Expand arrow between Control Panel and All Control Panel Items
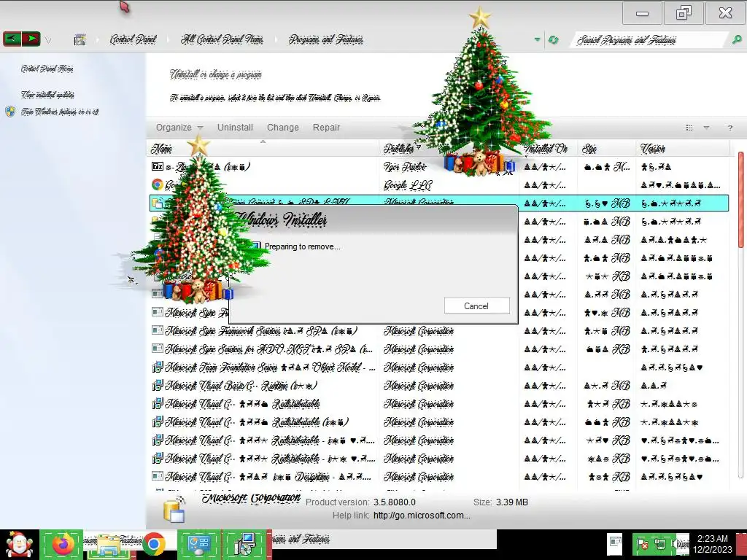The image size is (747, 560). click(x=169, y=40)
